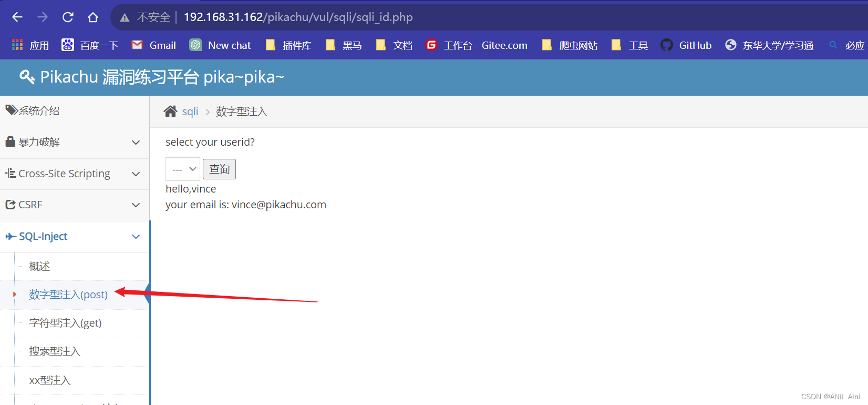Select 字符型注入(get) in the sidebar

pos(65,323)
